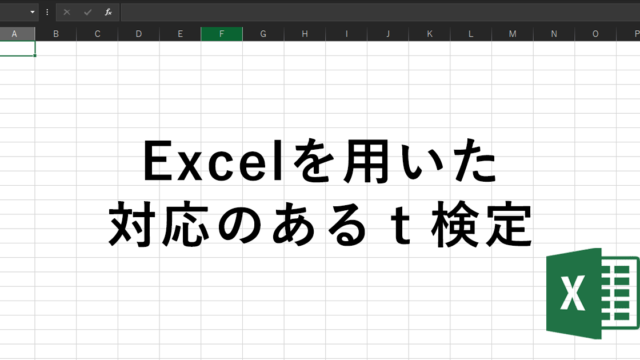Click the Cancel (X) formula button
The image size is (640, 360).
(x=67, y=12)
